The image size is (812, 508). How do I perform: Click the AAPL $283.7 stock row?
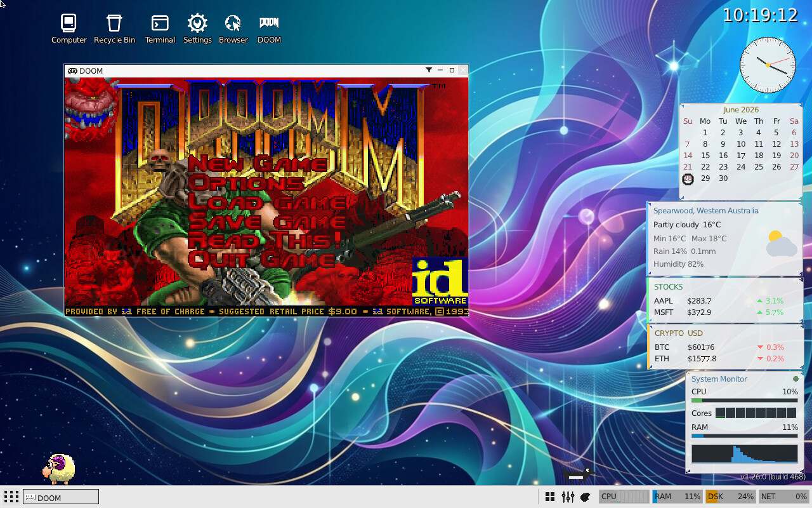(719, 301)
